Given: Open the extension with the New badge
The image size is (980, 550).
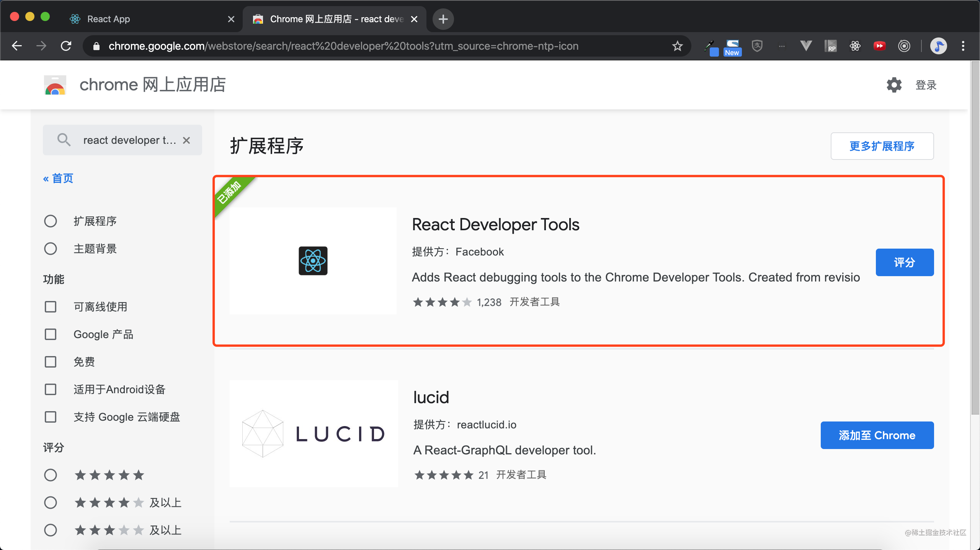Looking at the screenshot, I should pyautogui.click(x=732, y=47).
